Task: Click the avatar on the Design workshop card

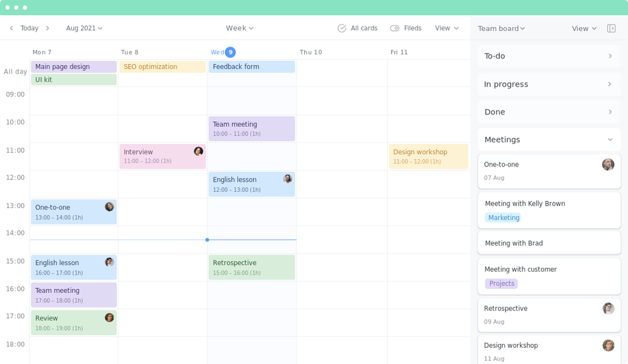Action: pyautogui.click(x=608, y=345)
